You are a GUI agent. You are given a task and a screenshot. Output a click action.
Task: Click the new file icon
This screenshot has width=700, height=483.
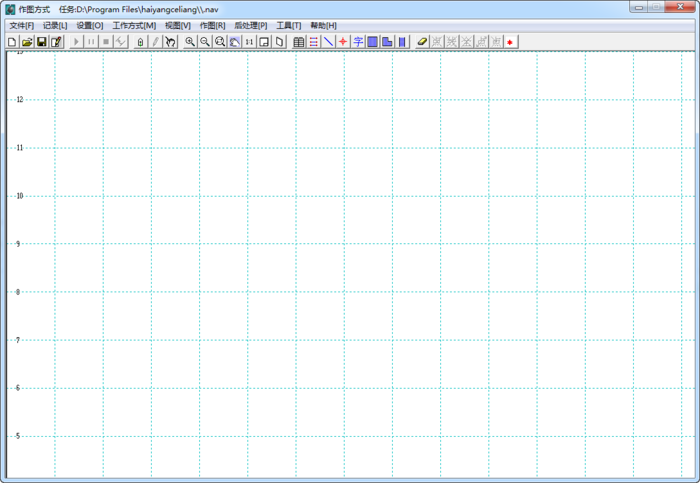tap(12, 42)
